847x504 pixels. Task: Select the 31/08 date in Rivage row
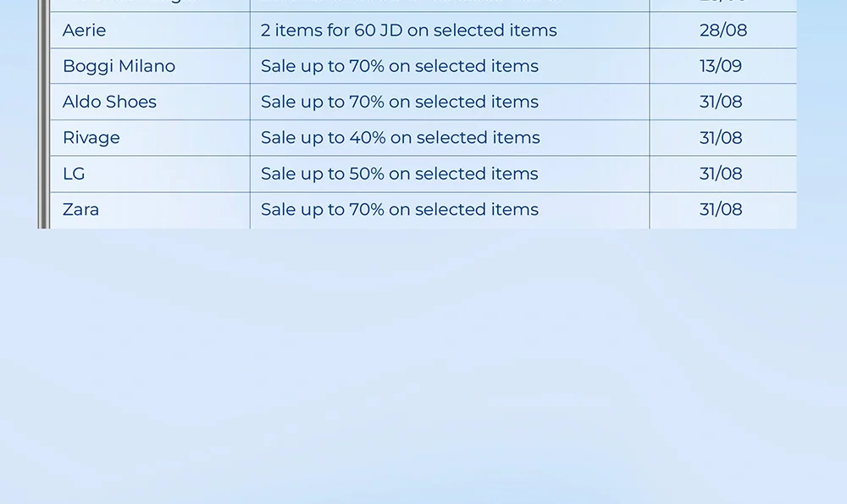(x=721, y=137)
